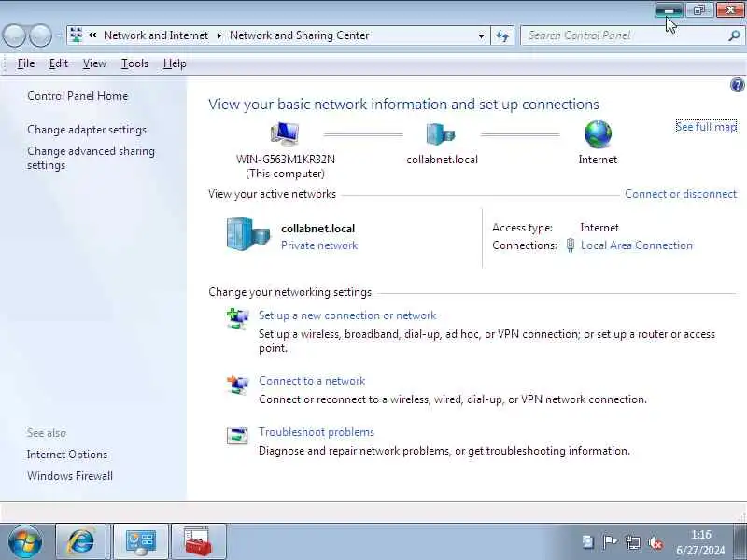Click the WIN-G563M1KR32N computer name

[x=286, y=159]
